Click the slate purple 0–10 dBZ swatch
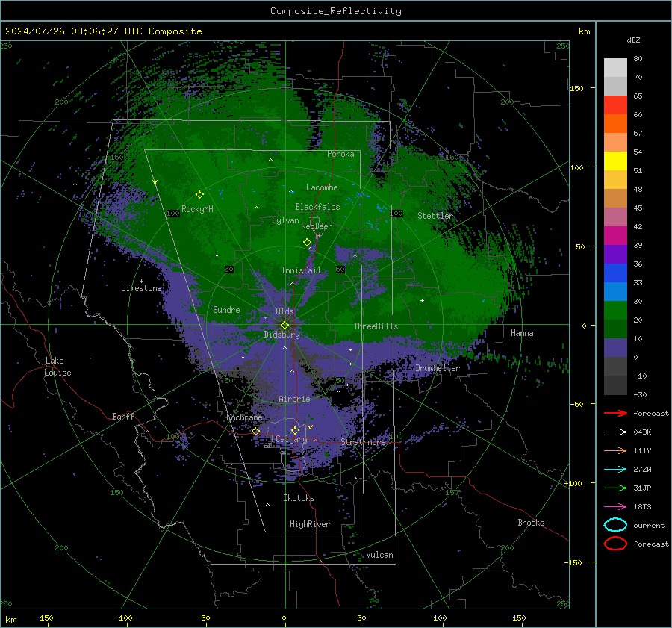 coord(615,348)
